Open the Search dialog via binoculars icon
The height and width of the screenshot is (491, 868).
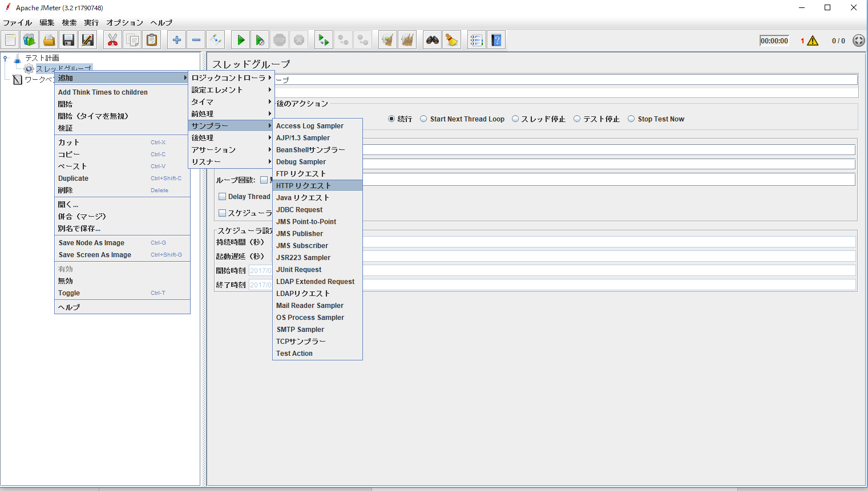(x=431, y=39)
